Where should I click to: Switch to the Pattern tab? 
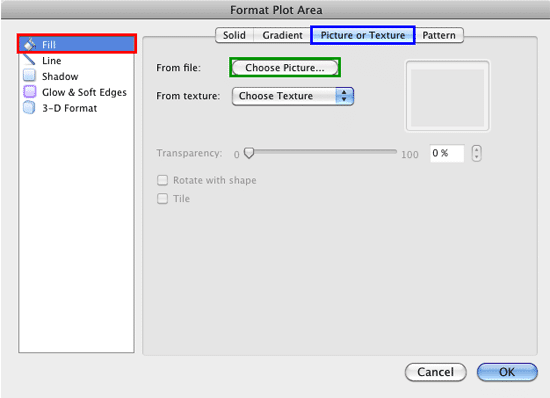click(x=439, y=35)
